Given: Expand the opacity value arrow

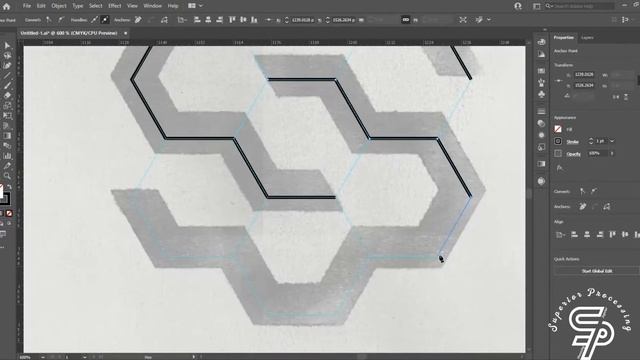Looking at the screenshot, I should coord(612,153).
